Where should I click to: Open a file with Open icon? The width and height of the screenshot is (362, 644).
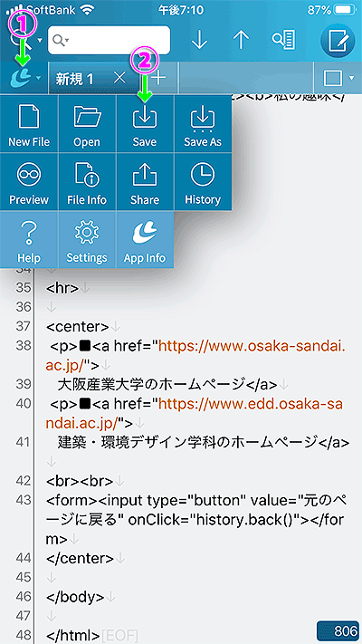(87, 123)
